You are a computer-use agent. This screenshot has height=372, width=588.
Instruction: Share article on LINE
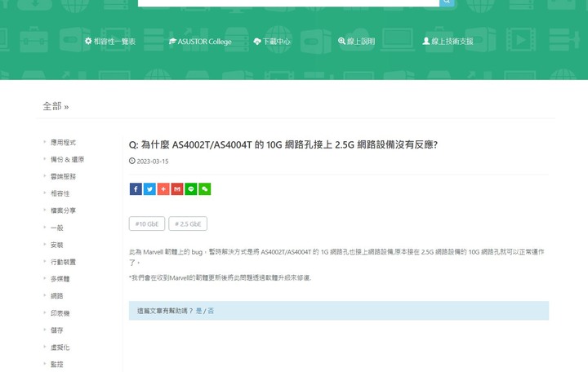pyautogui.click(x=191, y=189)
